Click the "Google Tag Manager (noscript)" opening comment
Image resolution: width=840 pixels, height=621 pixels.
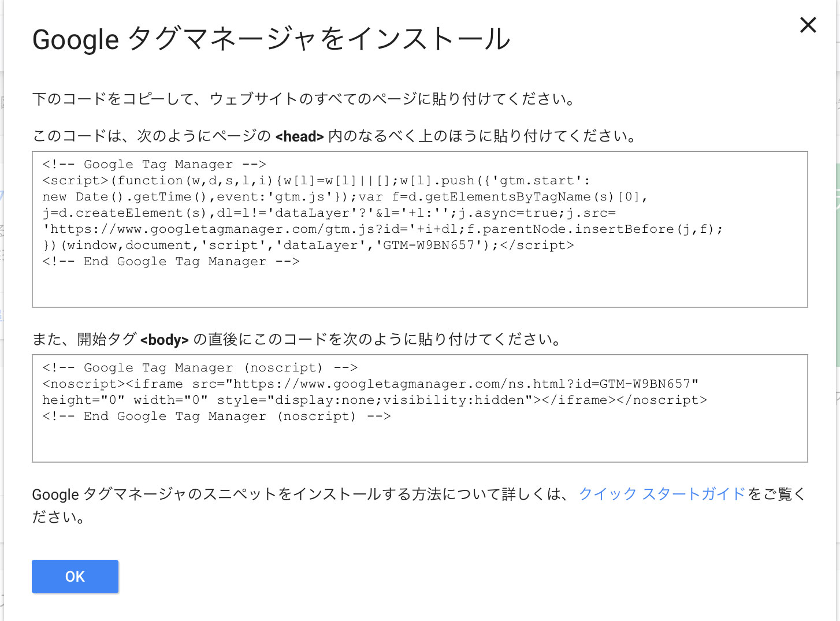tap(200, 368)
